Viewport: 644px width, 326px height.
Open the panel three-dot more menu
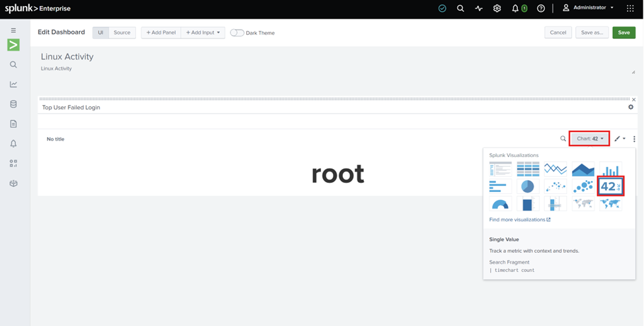pos(634,139)
